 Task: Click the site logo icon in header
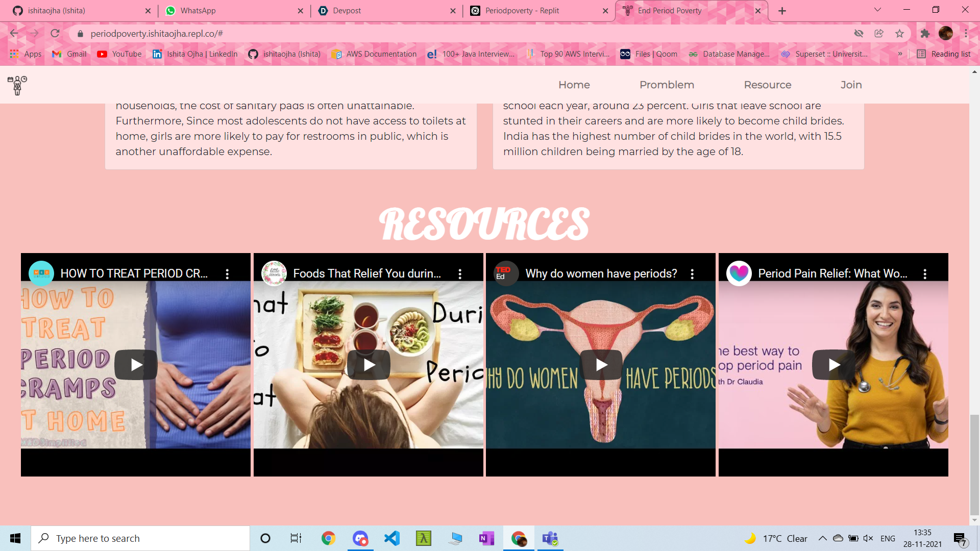click(x=17, y=85)
